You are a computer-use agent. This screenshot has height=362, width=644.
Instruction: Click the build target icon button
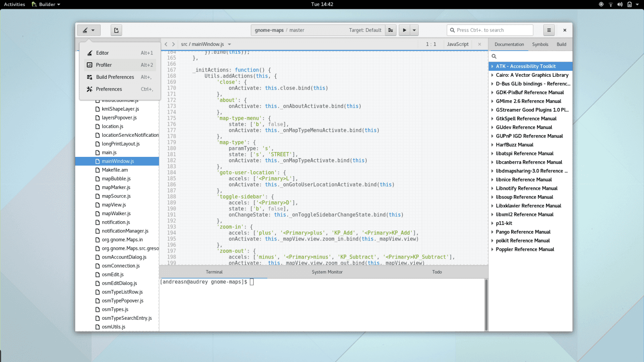390,30
